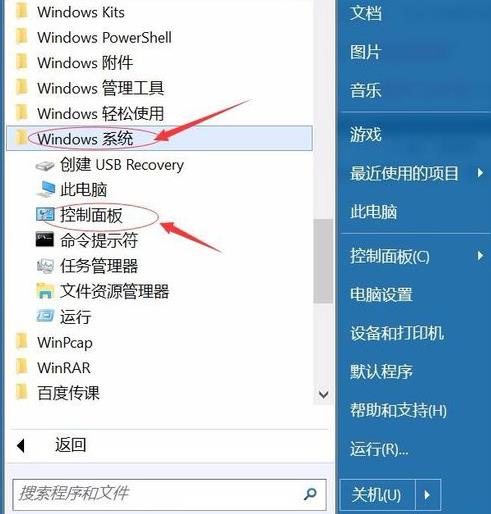Open the 任务管理器 icon
This screenshot has height=514, width=491.
(x=45, y=266)
